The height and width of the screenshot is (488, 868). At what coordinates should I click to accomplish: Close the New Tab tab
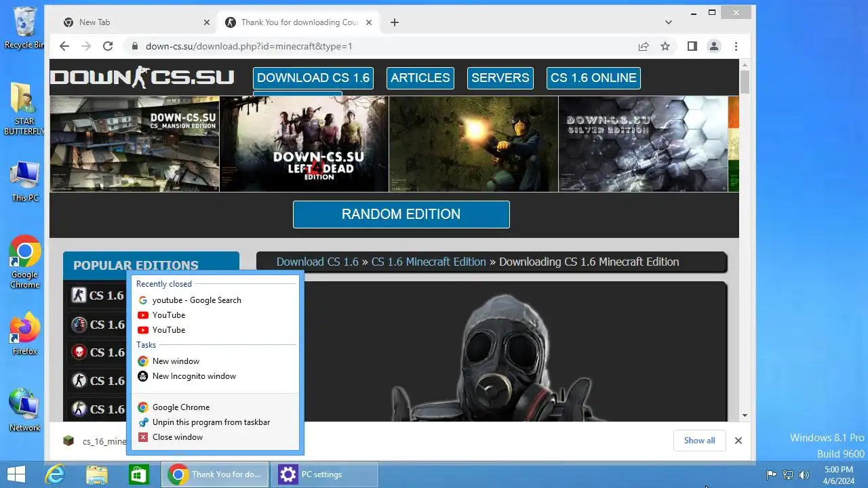[x=207, y=22]
